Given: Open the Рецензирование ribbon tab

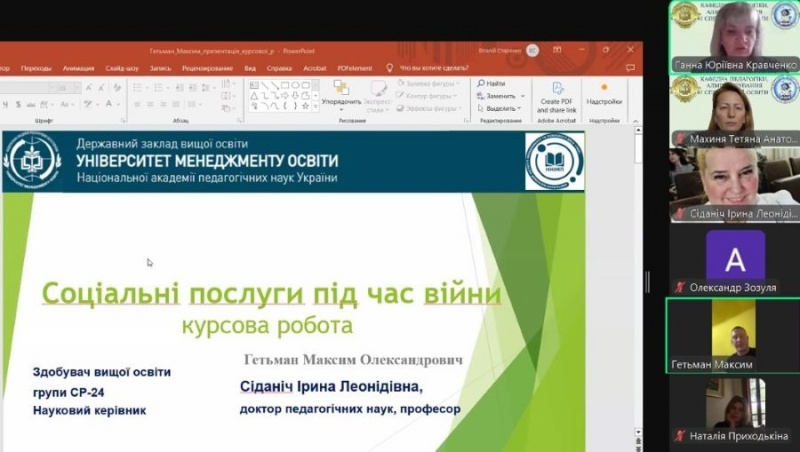Looking at the screenshot, I should (x=207, y=68).
